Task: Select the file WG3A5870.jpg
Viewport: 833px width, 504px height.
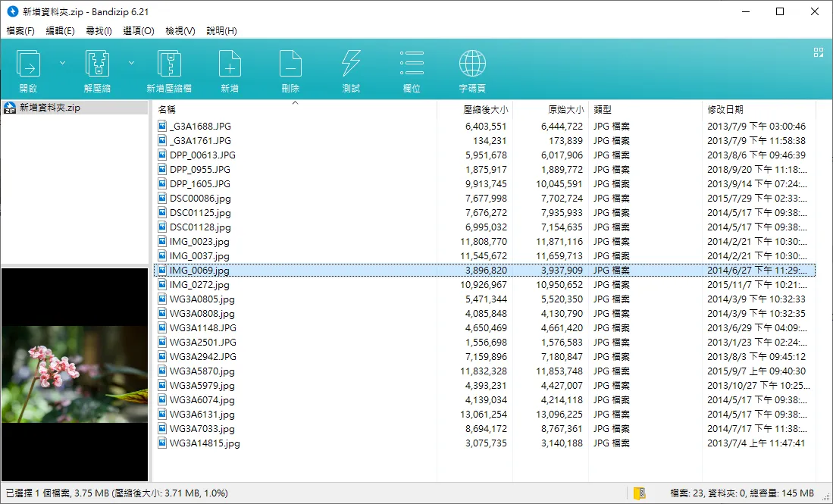Action: [202, 371]
